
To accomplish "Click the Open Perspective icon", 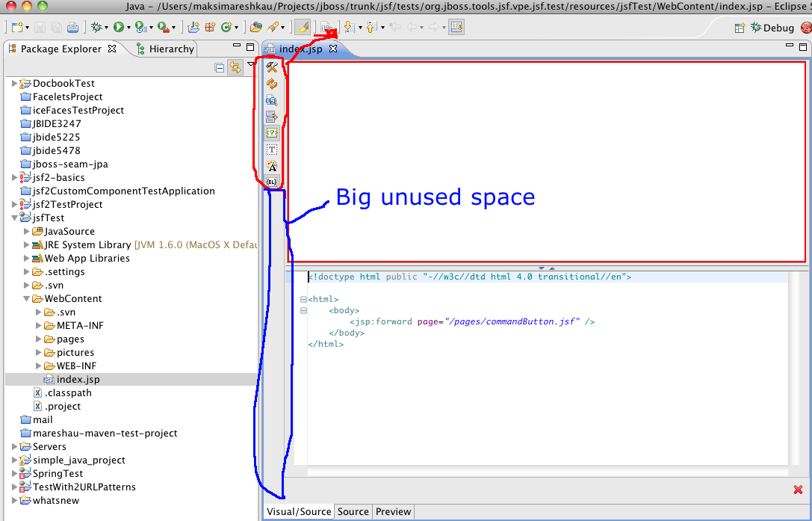I will pyautogui.click(x=740, y=28).
